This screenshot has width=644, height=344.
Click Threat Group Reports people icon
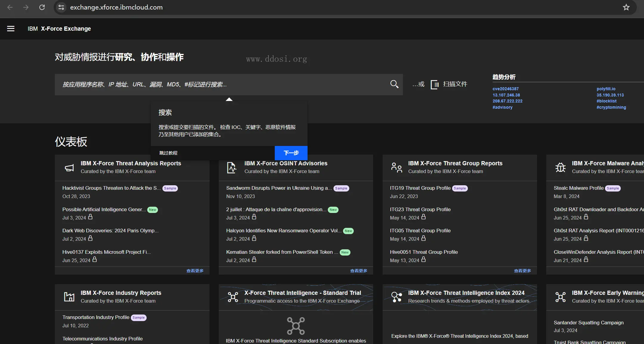[x=397, y=168]
